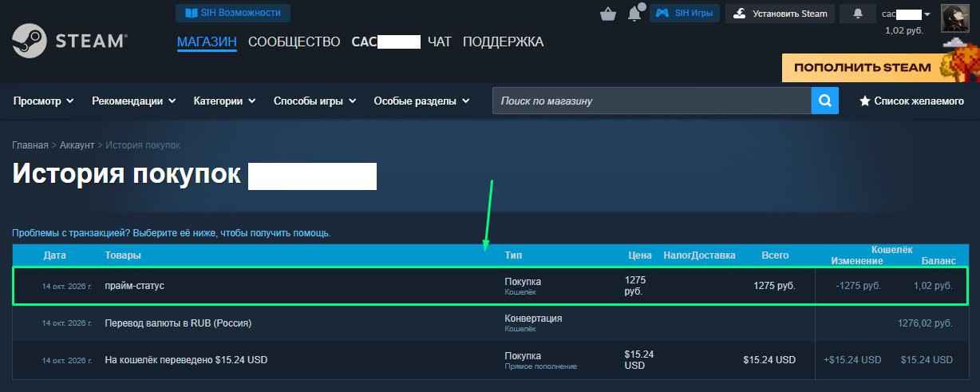The width and height of the screenshot is (980, 392).
Task: Click wallet balance 1,02 руб.
Action: point(904,30)
